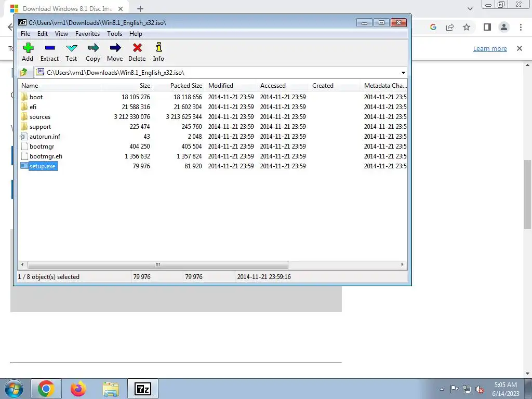The height and width of the screenshot is (399, 532).
Task: Close the Download Windows 8.1 tab
Action: point(121,9)
